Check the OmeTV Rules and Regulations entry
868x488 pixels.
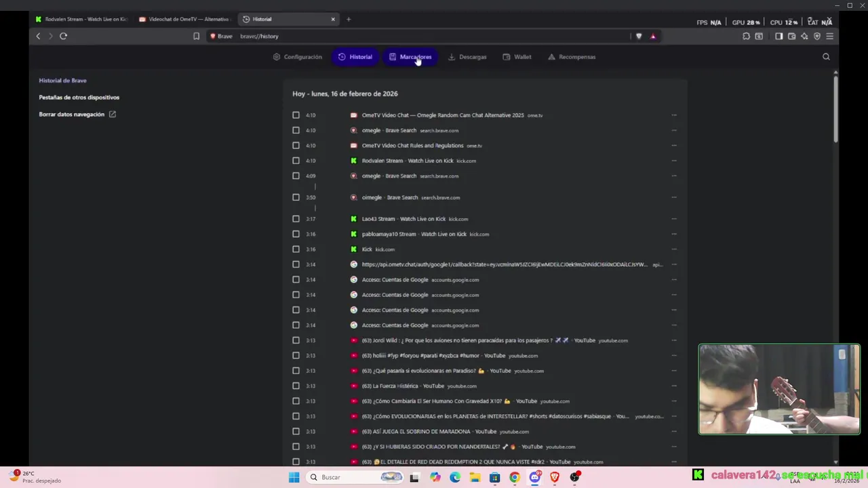coord(296,146)
